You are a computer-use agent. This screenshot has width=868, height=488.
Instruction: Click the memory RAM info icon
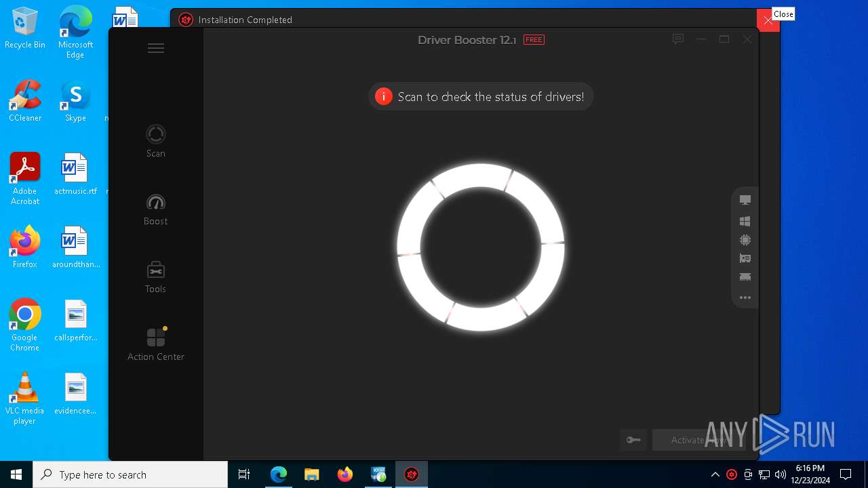point(745,277)
